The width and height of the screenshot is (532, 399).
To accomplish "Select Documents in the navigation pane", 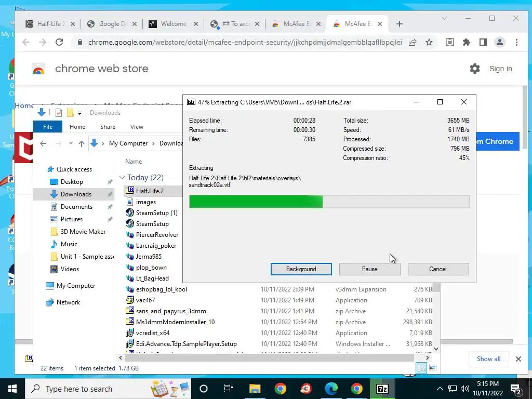I will (x=76, y=207).
